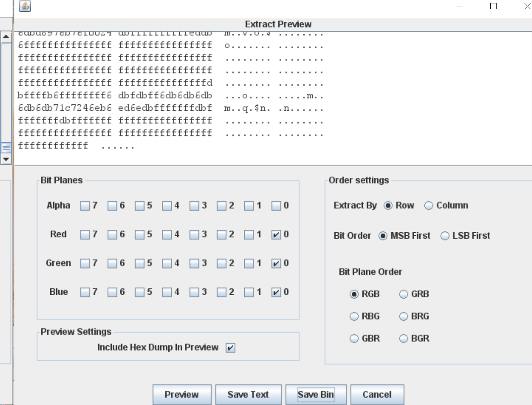Click scrollbar up arrow in preview
Screen dimensions: 532x405
tap(6, 37)
